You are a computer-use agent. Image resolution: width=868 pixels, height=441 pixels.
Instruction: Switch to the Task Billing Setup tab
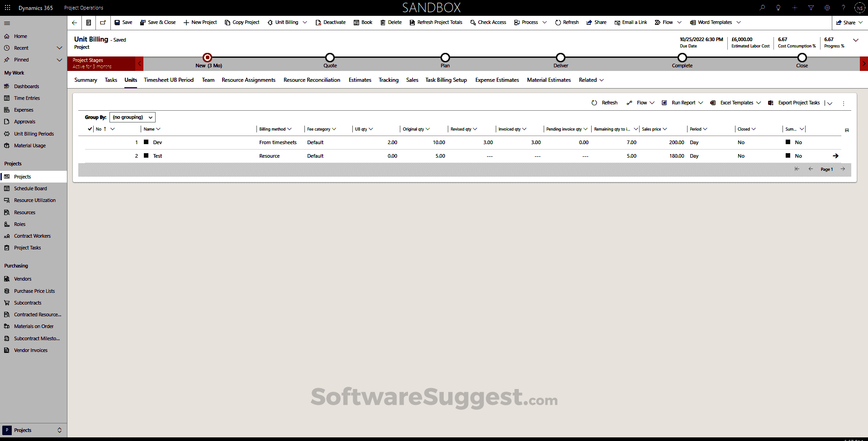[x=446, y=80]
